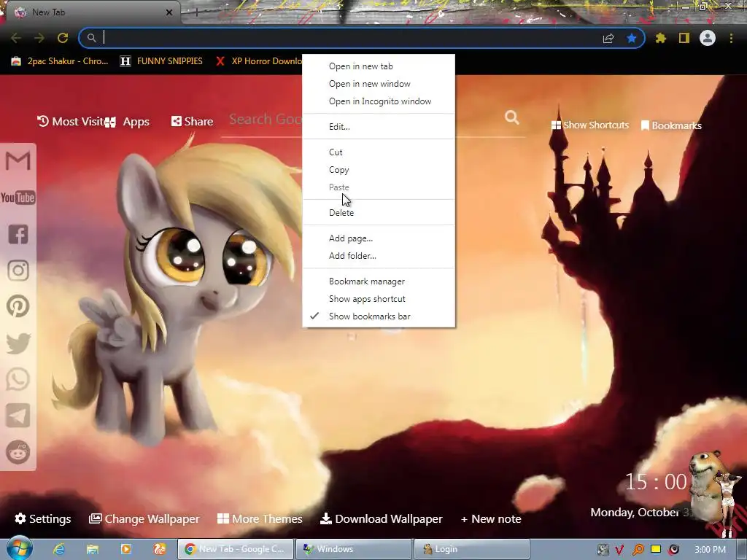Select Edit... from context menu

coord(379,127)
